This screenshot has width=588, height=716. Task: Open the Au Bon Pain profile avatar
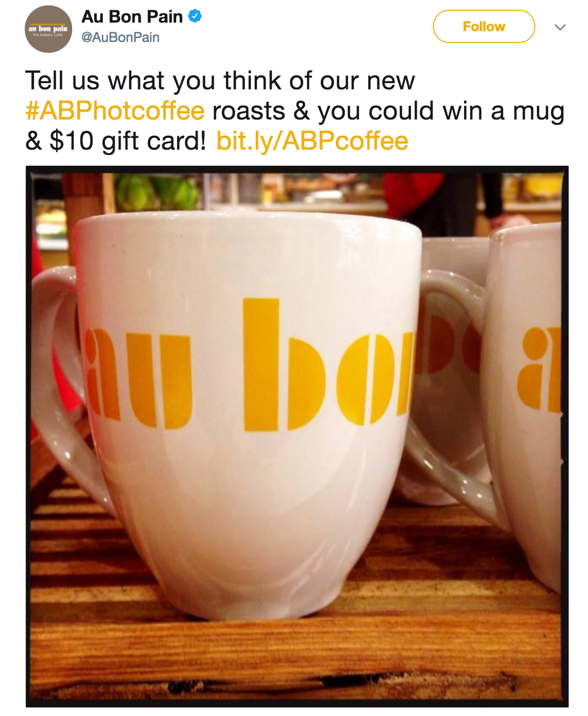point(48,29)
